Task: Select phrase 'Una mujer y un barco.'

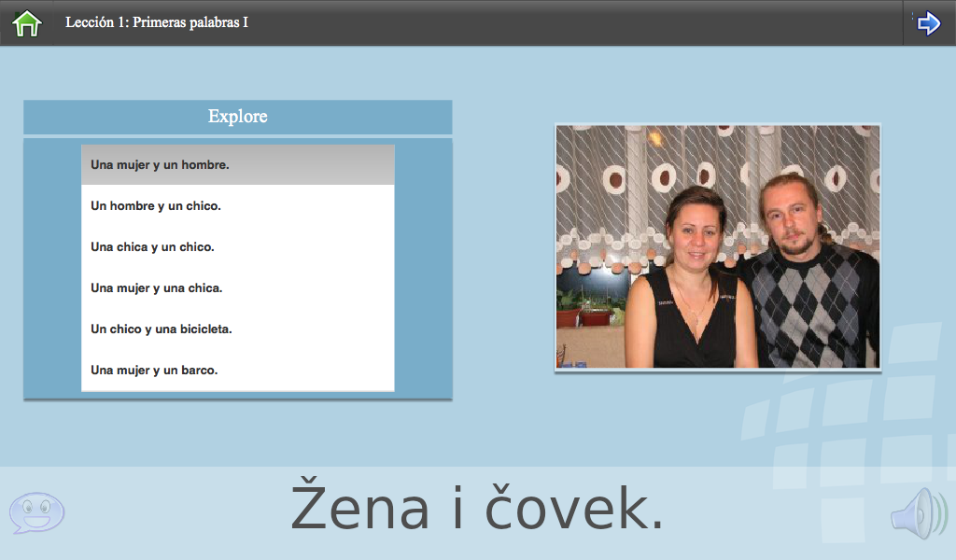Action: point(238,370)
